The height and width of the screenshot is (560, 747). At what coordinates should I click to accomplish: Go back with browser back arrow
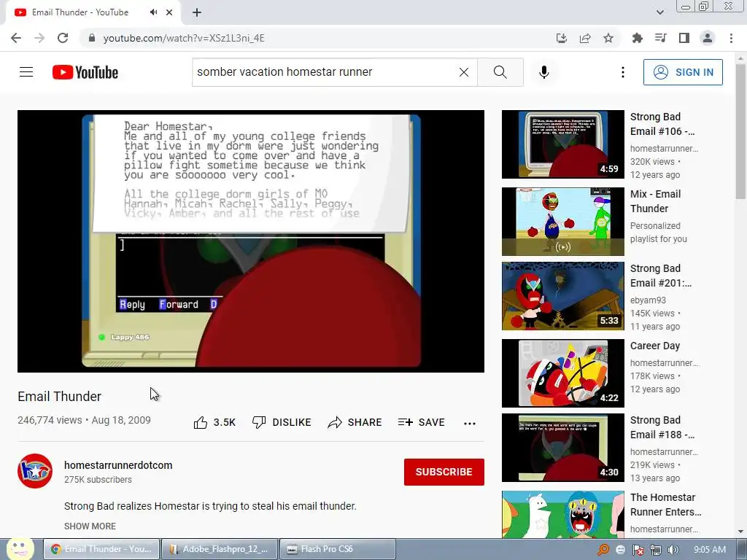pyautogui.click(x=16, y=38)
